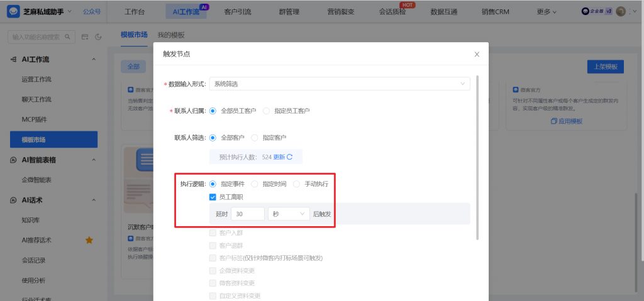Switch to the 我的模板 tab
The width and height of the screenshot is (644, 301).
point(171,35)
